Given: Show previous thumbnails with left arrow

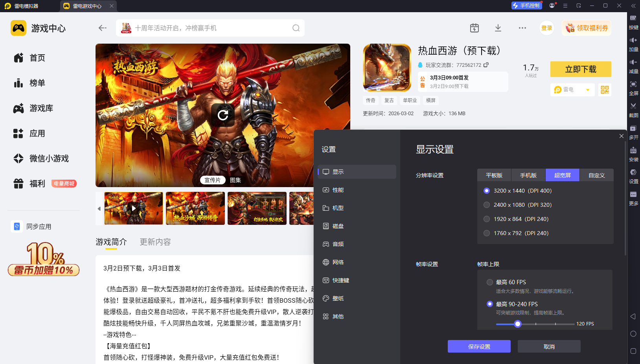Looking at the screenshot, I should (99, 209).
